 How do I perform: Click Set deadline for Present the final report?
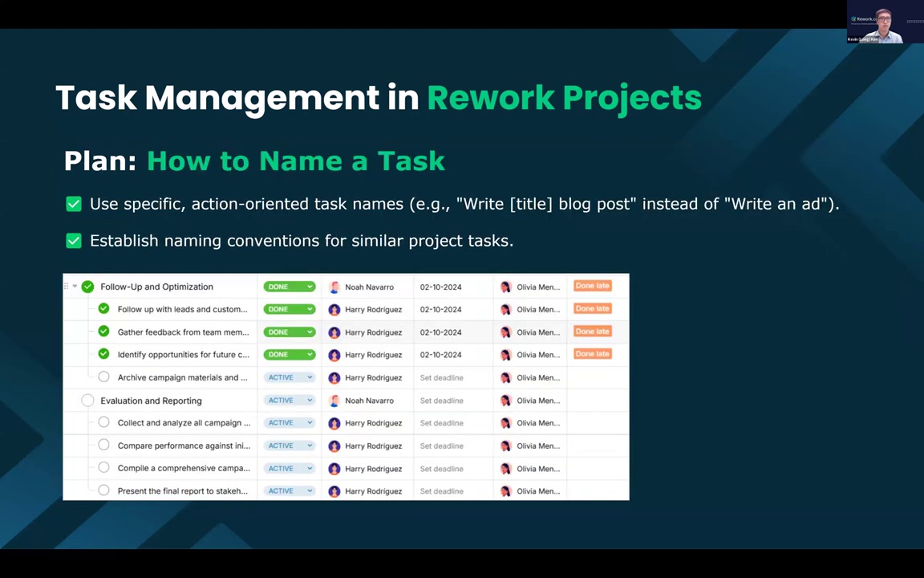click(x=441, y=491)
